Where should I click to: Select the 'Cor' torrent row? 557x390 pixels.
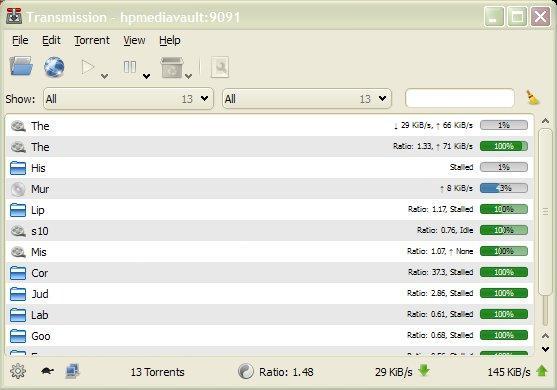coord(270,272)
